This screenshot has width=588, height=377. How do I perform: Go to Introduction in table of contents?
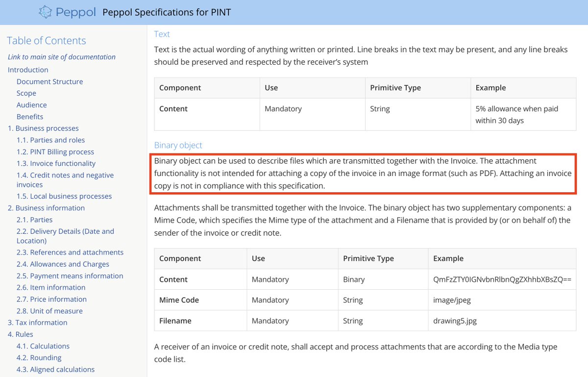pyautogui.click(x=28, y=70)
